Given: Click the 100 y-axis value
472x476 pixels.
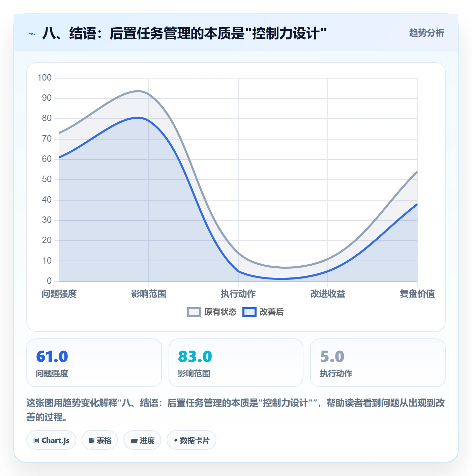Looking at the screenshot, I should click(45, 78).
